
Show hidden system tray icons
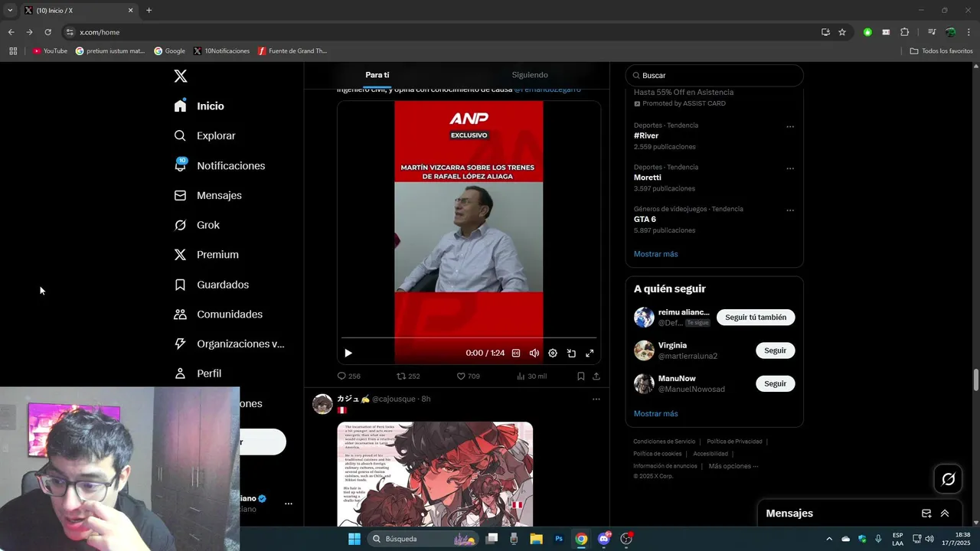point(828,539)
